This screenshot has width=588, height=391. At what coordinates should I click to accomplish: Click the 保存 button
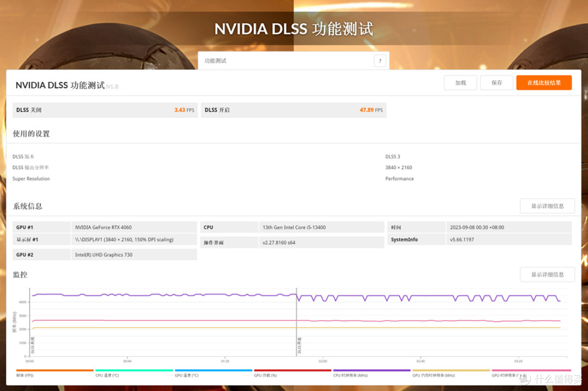[x=497, y=83]
